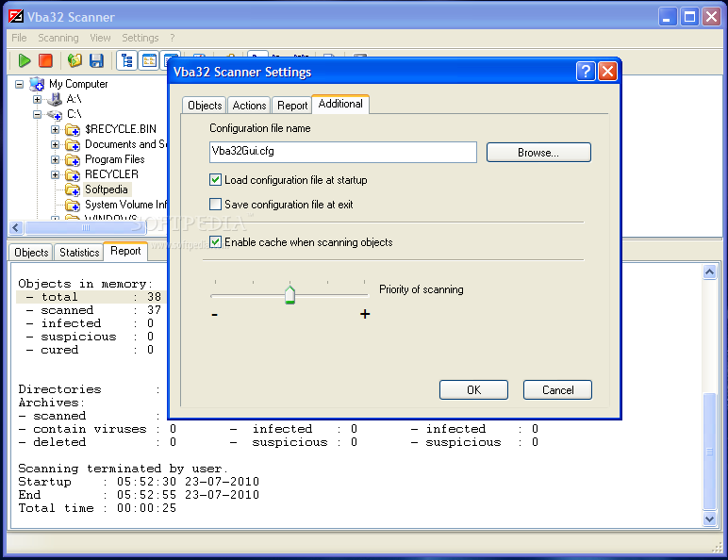Select the Program Files tree label
728x560 pixels.
click(115, 159)
